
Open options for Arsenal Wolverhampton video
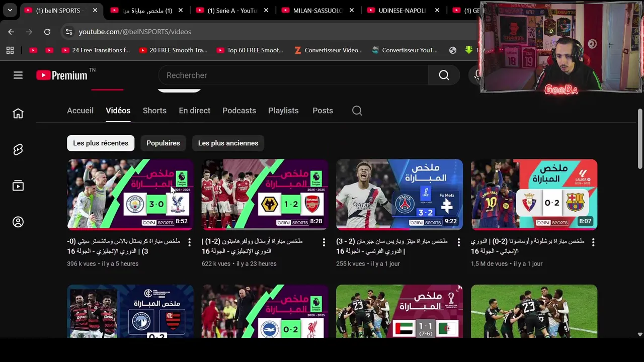coord(324,242)
